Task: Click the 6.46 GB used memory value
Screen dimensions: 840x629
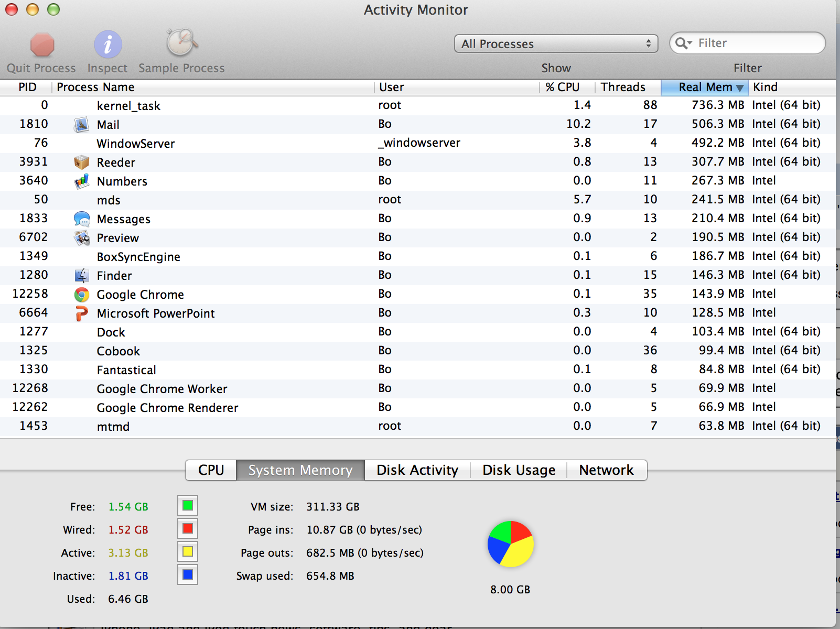Action: click(128, 599)
